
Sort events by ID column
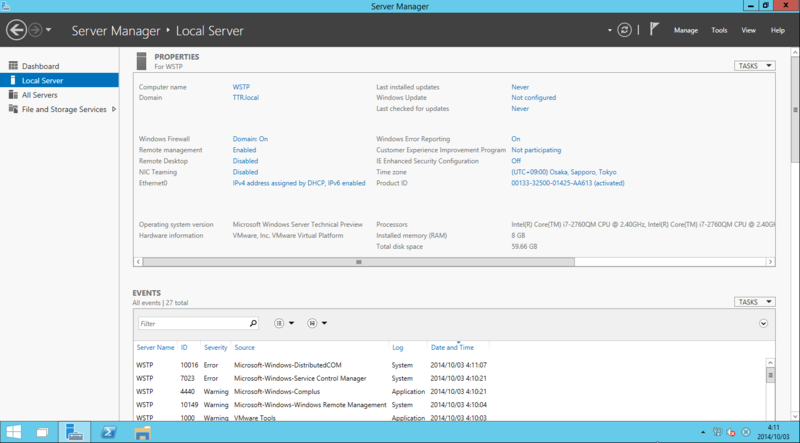(184, 347)
